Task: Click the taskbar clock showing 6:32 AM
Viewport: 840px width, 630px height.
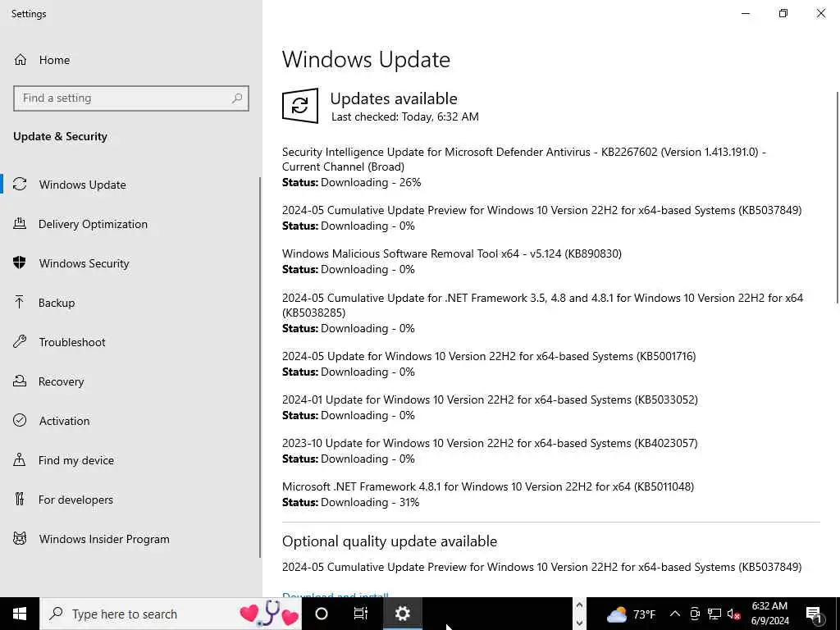Action: pyautogui.click(x=769, y=614)
